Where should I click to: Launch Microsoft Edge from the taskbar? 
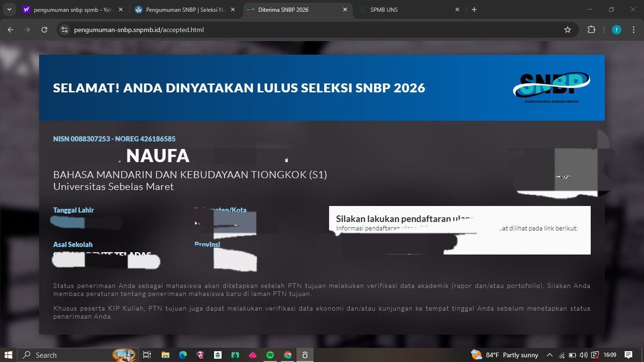(183, 355)
